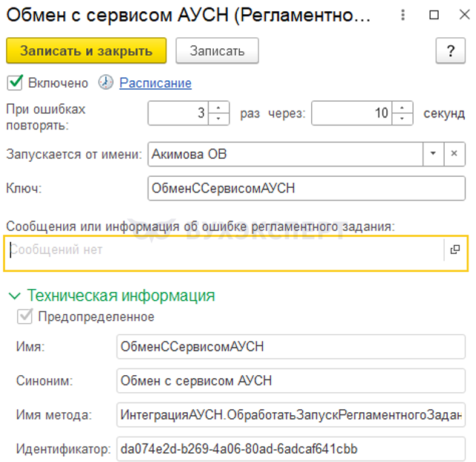Click the Запускается от имени field

coord(285,154)
